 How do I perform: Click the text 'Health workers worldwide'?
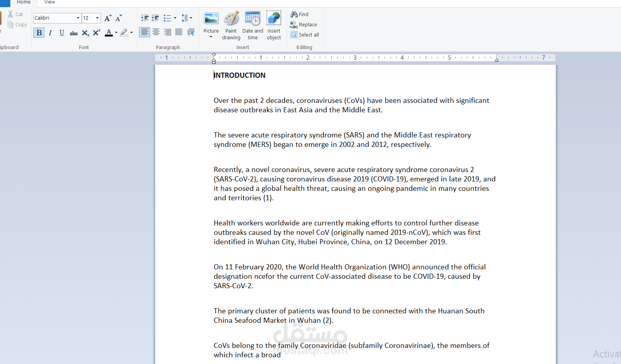[x=256, y=223]
